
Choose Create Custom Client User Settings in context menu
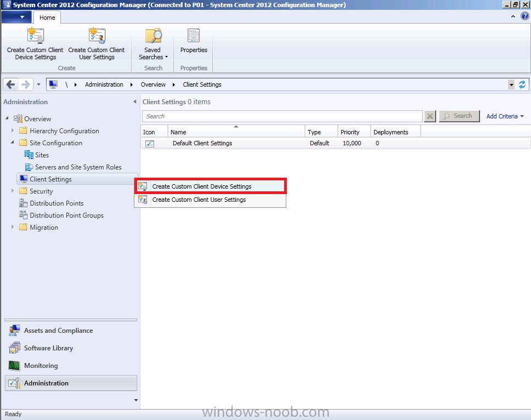[x=210, y=200]
